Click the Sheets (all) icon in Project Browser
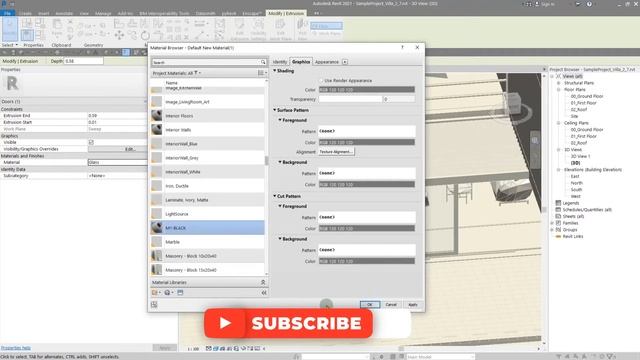The width and height of the screenshot is (640, 360). coord(558,216)
